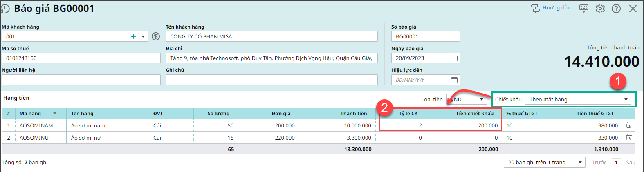Click the Áo sơ mi nam name cell

point(108,125)
